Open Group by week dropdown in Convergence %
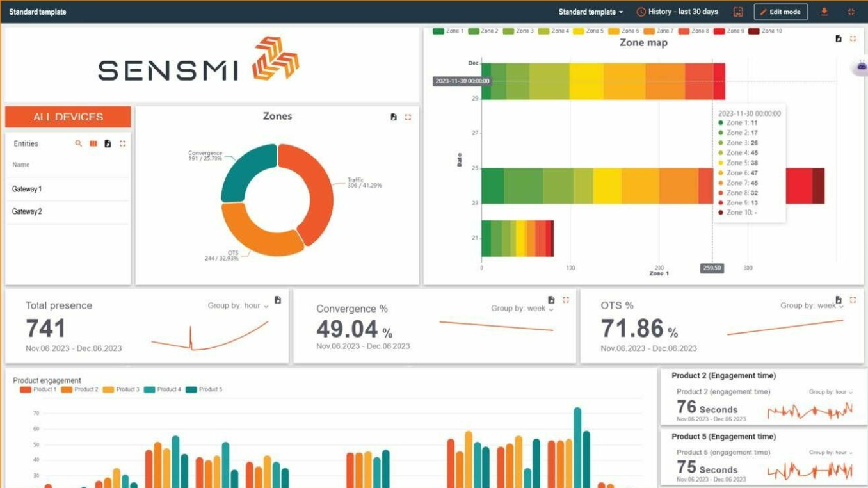The height and width of the screenshot is (488, 868). tap(522, 309)
